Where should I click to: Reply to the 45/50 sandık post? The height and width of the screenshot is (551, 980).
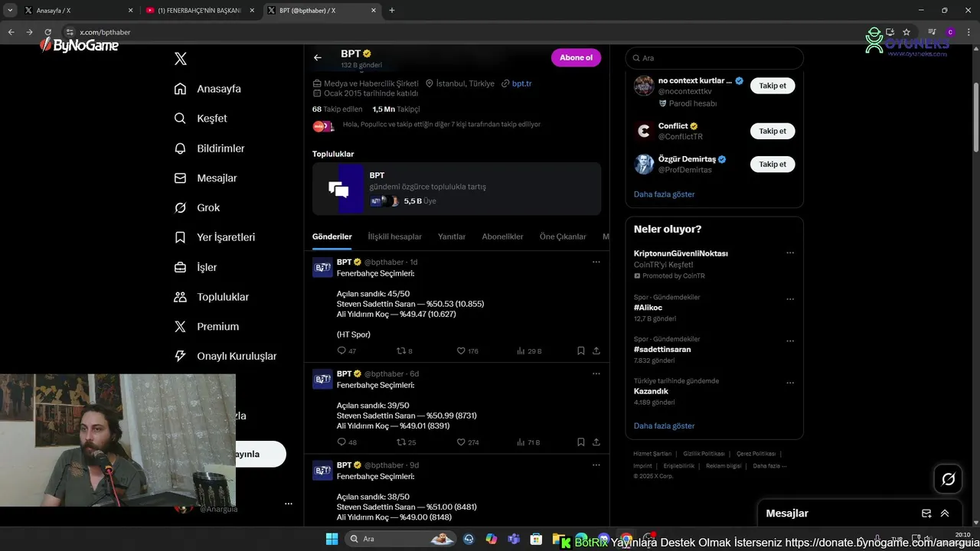[341, 350]
